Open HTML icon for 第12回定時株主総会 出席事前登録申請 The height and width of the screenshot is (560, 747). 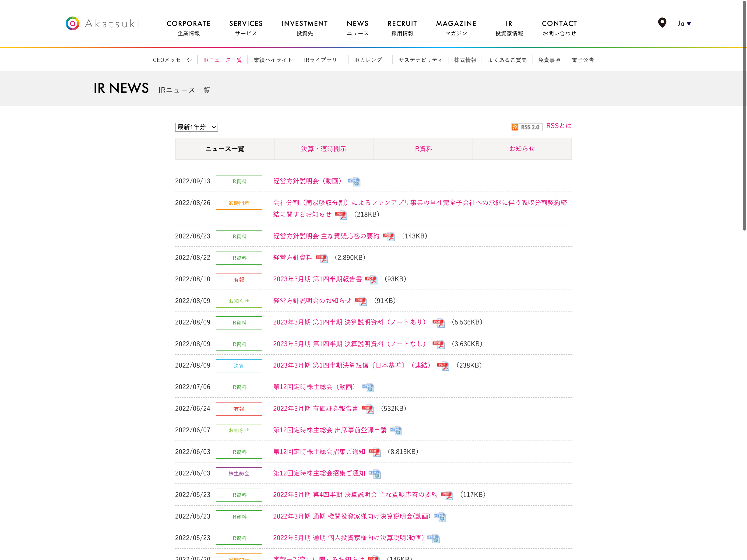(x=396, y=431)
